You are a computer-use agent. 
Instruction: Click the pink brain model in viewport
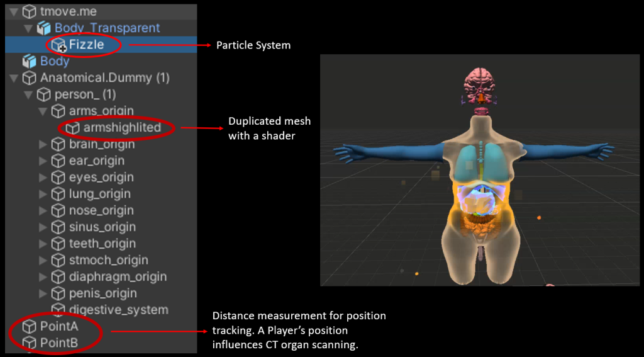(x=480, y=84)
